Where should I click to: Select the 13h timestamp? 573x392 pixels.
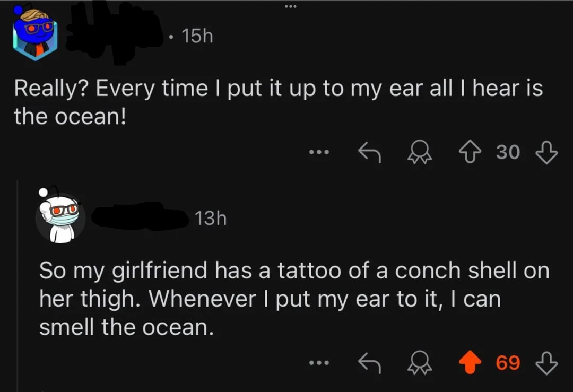pos(211,218)
